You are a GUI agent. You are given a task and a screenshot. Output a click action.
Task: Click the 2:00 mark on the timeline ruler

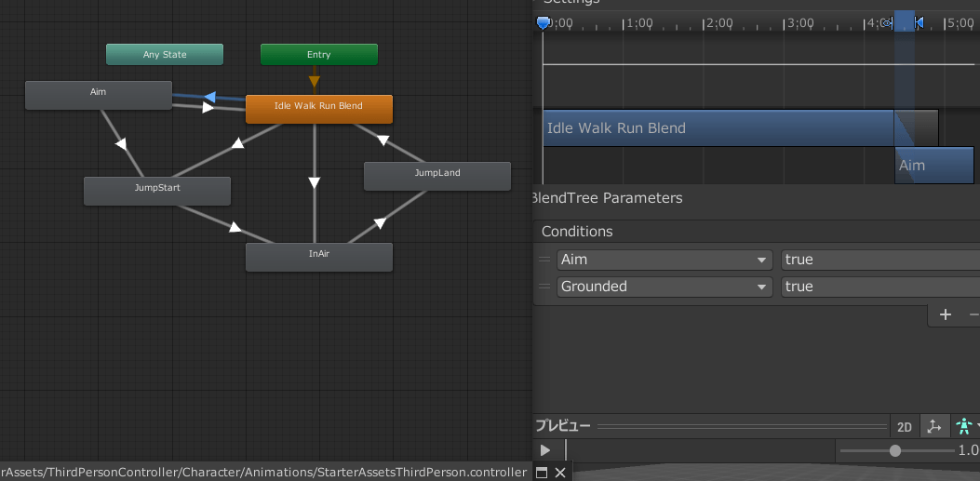718,23
